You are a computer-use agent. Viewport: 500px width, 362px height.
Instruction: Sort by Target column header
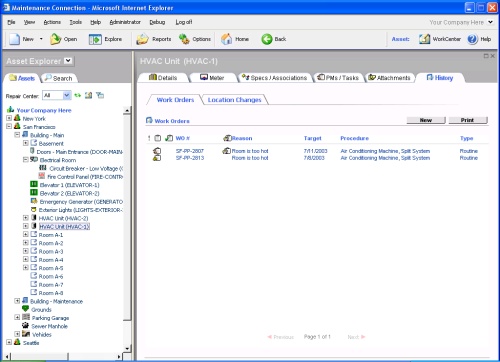coord(312,138)
